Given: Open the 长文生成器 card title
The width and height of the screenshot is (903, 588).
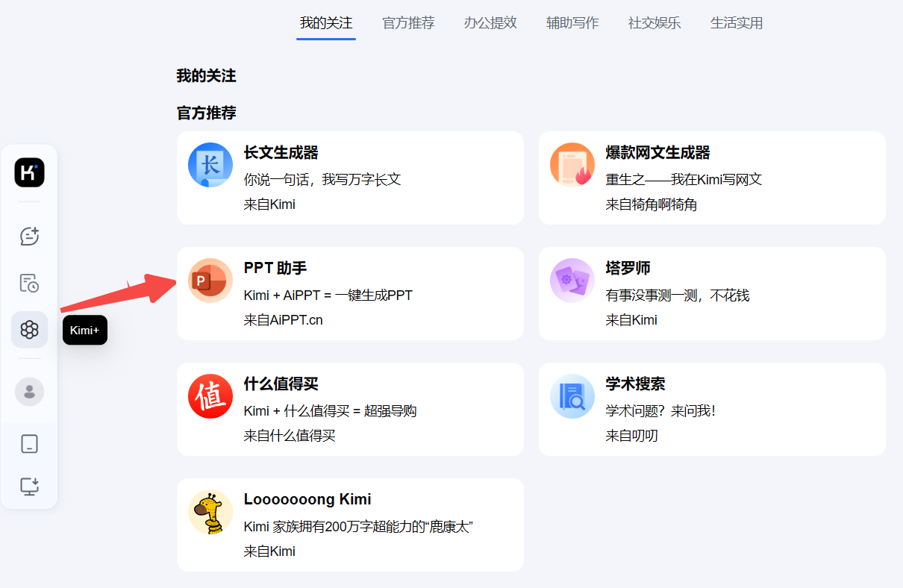Looking at the screenshot, I should [x=281, y=153].
